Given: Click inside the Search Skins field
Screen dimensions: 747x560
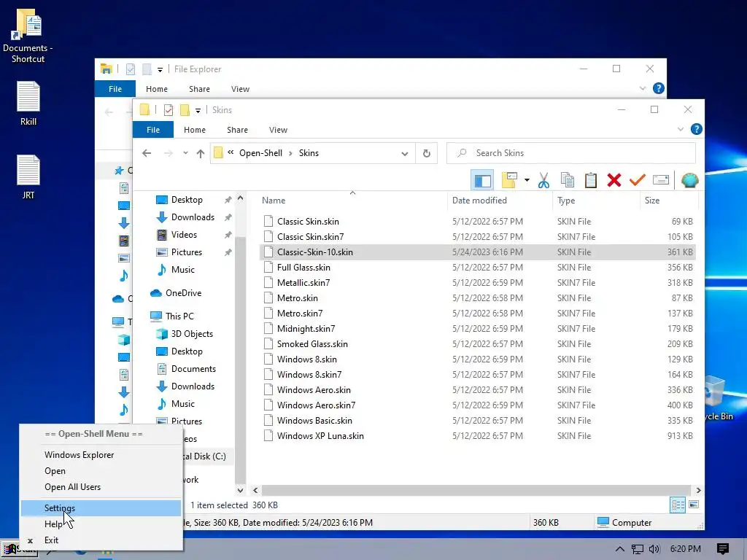Looking at the screenshot, I should click(570, 153).
